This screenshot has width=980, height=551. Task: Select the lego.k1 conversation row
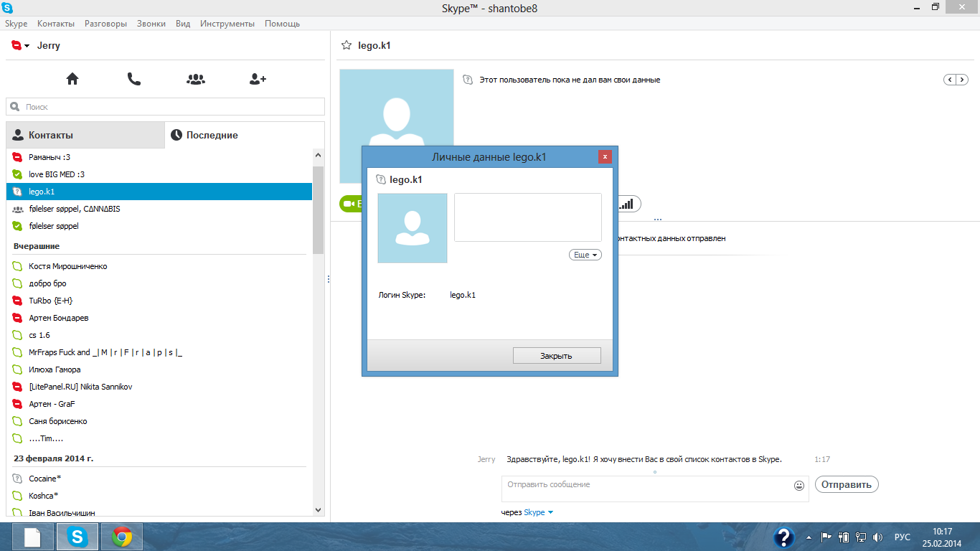[x=159, y=192]
